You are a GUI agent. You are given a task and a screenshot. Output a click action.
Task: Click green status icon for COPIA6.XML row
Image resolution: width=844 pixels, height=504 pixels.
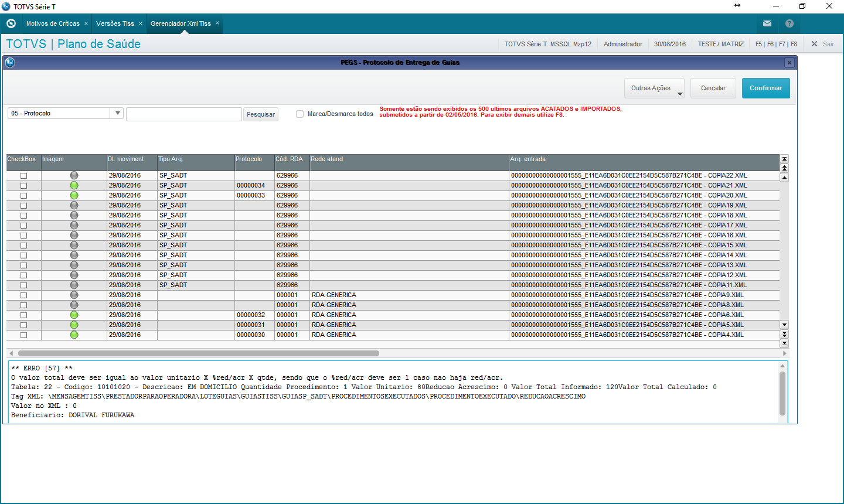coord(74,315)
